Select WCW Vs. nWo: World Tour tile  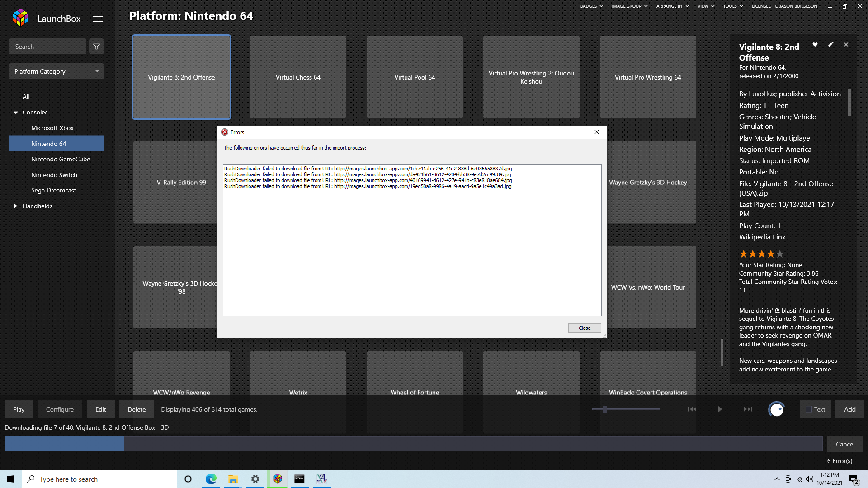651,287
